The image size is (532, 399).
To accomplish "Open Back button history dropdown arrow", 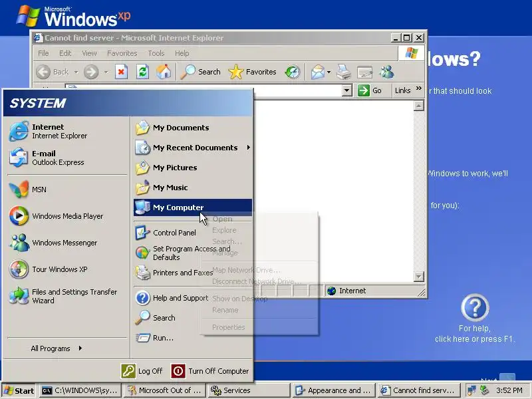I will [76, 72].
